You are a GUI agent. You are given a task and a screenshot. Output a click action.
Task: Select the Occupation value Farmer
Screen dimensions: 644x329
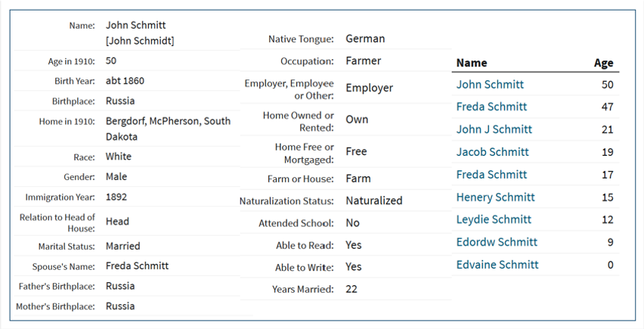(x=363, y=61)
